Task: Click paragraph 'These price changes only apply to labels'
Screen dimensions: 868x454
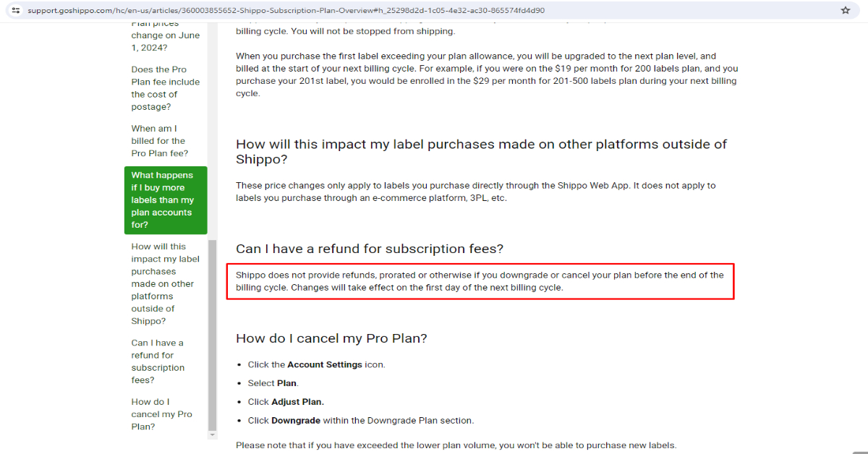Action: [476, 192]
